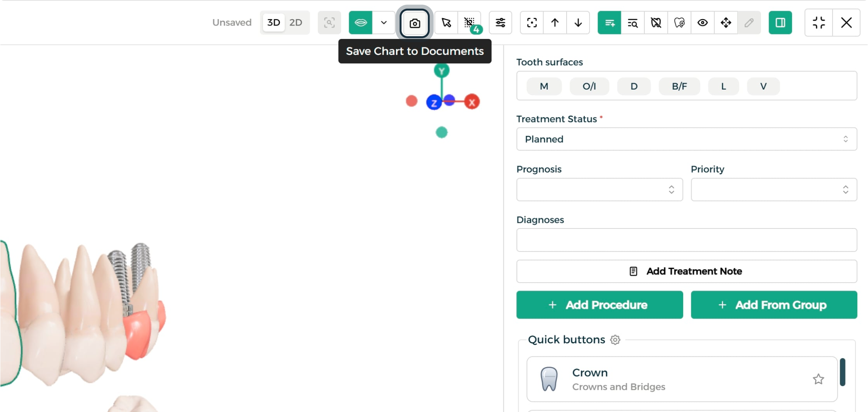Viewport: 868px width, 412px height.
Task: Toggle the green side panel button
Action: click(780, 23)
